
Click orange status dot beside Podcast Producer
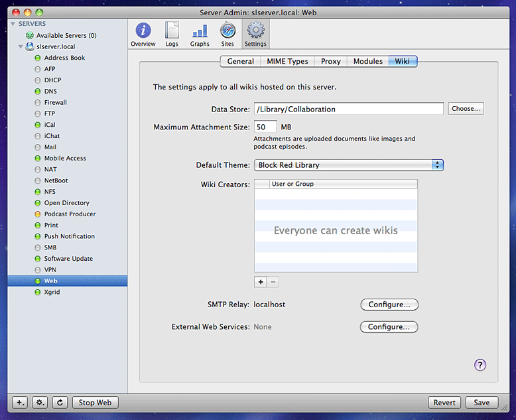tap(38, 214)
